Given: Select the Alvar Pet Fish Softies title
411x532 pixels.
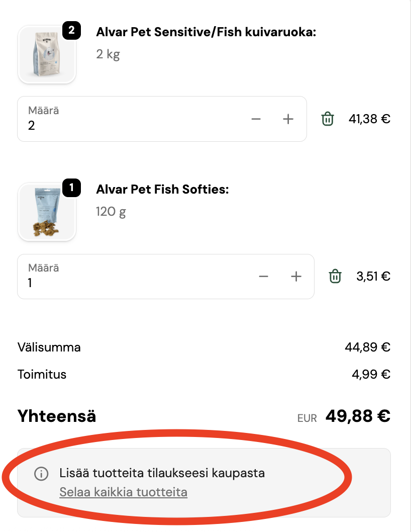Looking at the screenshot, I should tap(162, 190).
